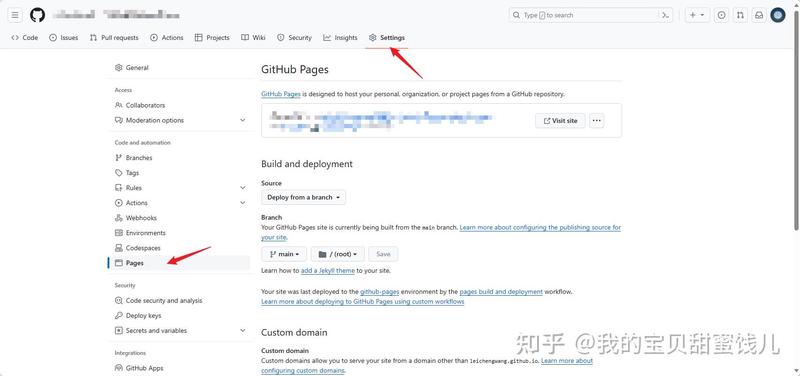Open Webhooks settings

point(136,218)
